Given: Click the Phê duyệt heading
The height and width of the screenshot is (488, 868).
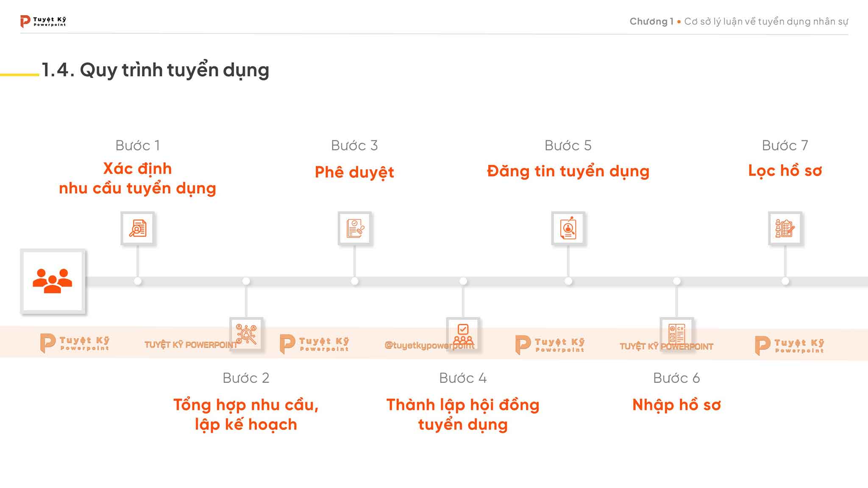Looking at the screenshot, I should (354, 172).
